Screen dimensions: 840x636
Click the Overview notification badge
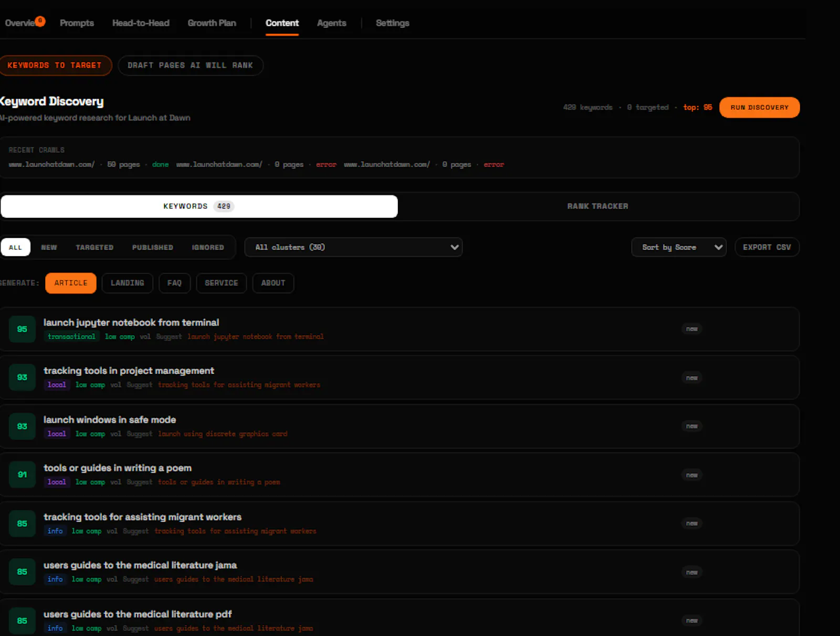coord(40,21)
